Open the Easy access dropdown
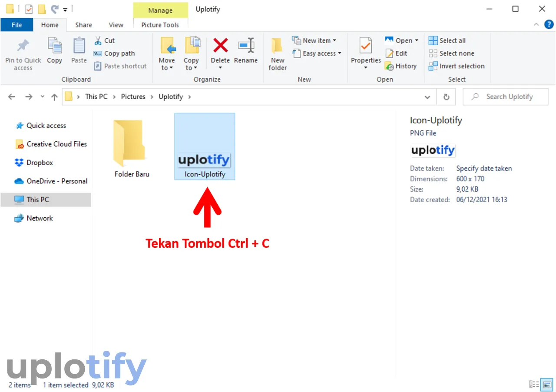 pos(317,53)
